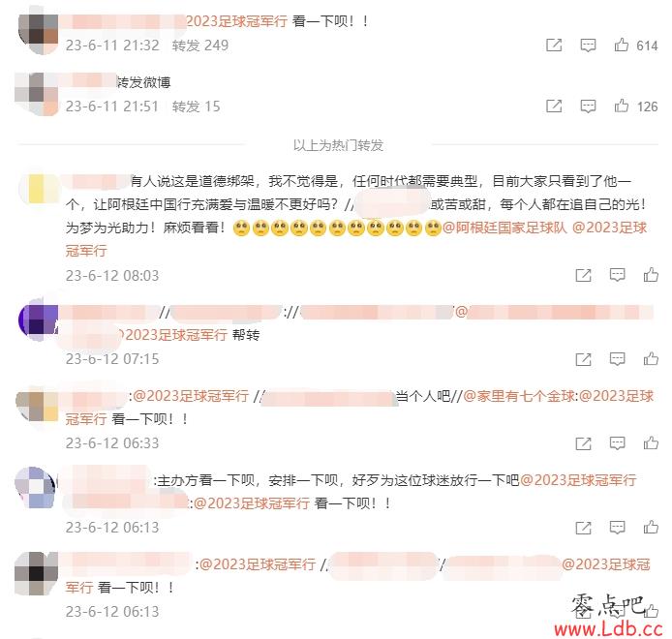Open the www.Ldb.cc watermark link
Screen dimensions: 672x639
(x=608, y=628)
